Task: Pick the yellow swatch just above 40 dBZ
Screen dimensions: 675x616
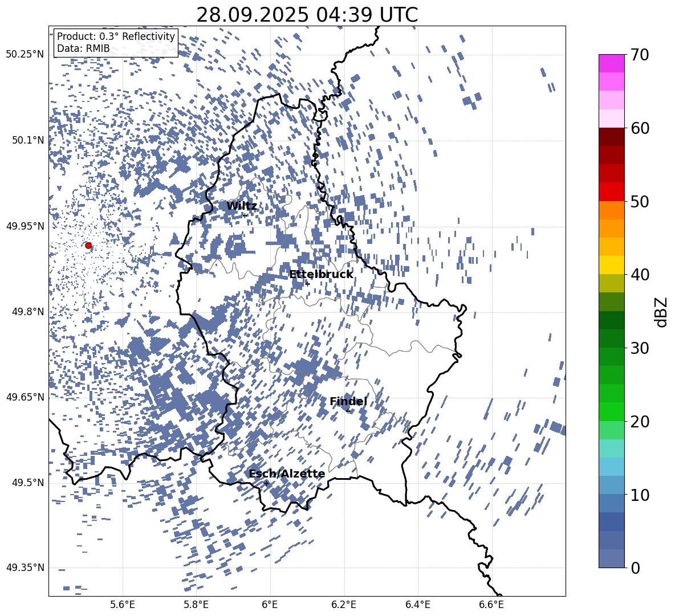Action: (611, 265)
